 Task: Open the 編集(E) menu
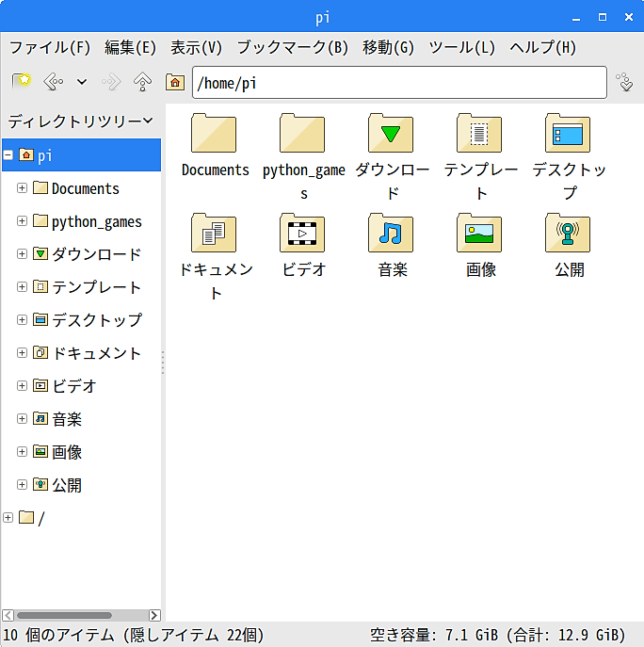pos(130,47)
